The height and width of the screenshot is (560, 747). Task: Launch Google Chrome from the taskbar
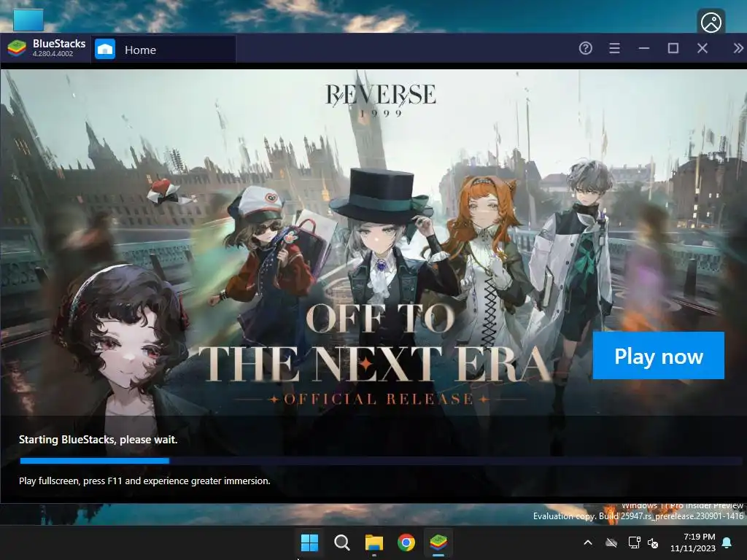(x=406, y=542)
